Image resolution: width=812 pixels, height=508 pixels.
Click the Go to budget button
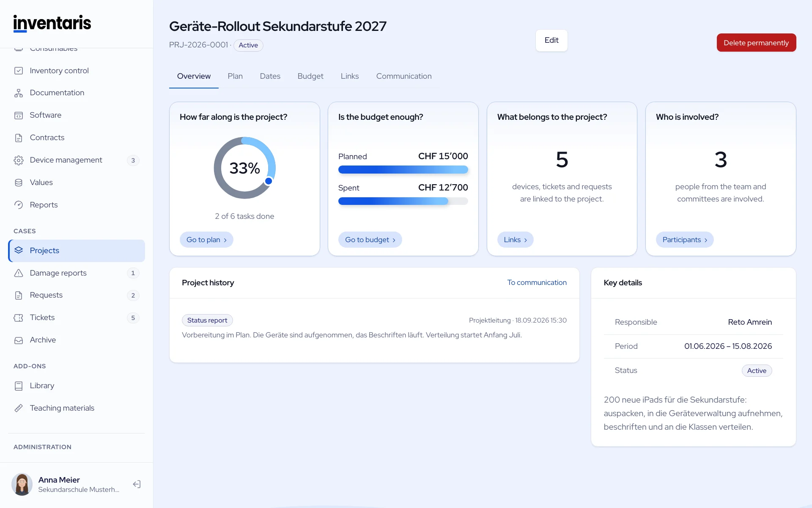point(370,240)
